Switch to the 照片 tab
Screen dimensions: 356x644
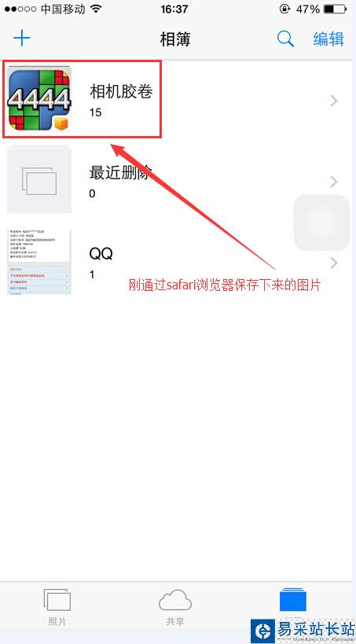point(57,608)
